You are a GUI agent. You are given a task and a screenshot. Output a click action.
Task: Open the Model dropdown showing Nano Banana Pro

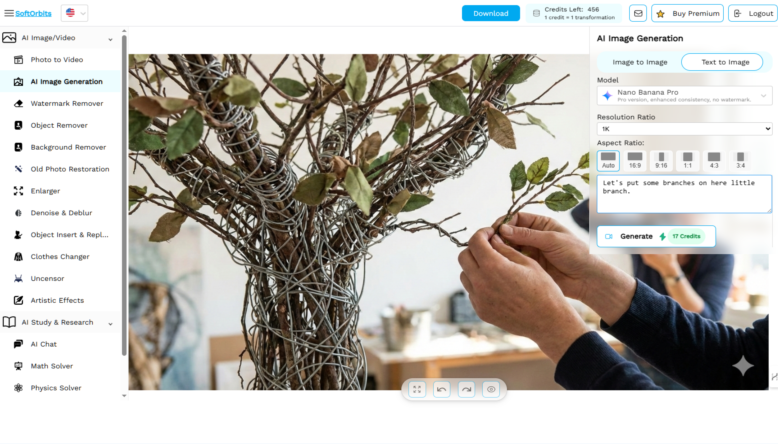684,95
